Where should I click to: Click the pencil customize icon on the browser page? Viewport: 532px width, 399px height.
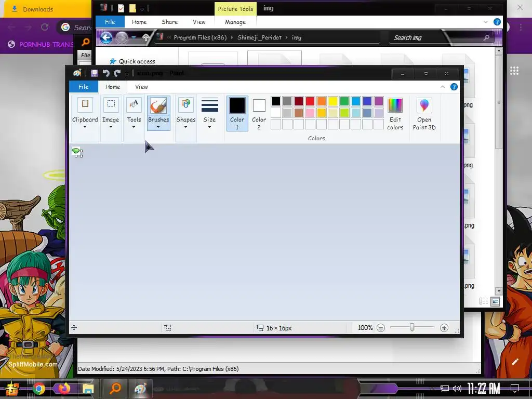pos(515,362)
